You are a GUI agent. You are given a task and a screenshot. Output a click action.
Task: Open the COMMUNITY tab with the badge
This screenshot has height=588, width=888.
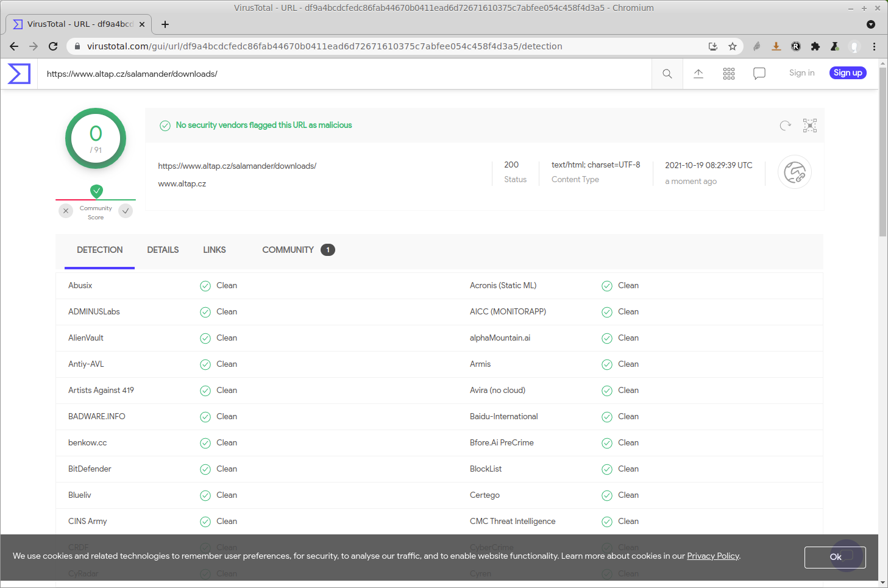(x=288, y=250)
